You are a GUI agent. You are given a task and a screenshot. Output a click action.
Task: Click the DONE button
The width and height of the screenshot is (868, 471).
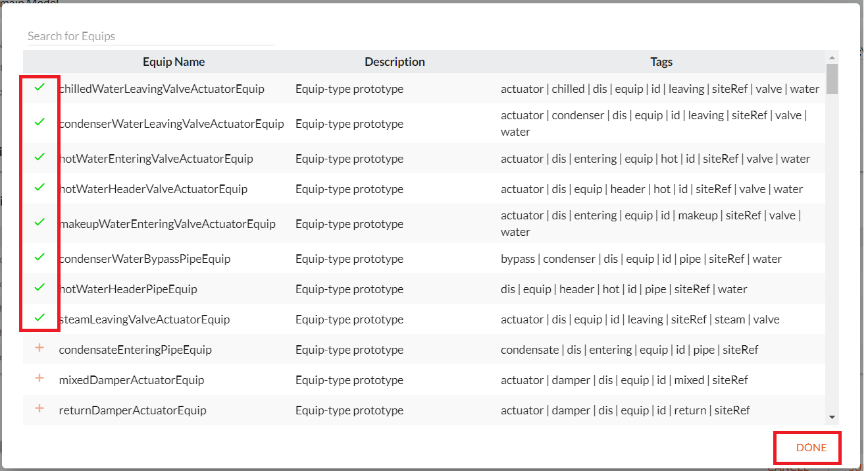coord(811,447)
